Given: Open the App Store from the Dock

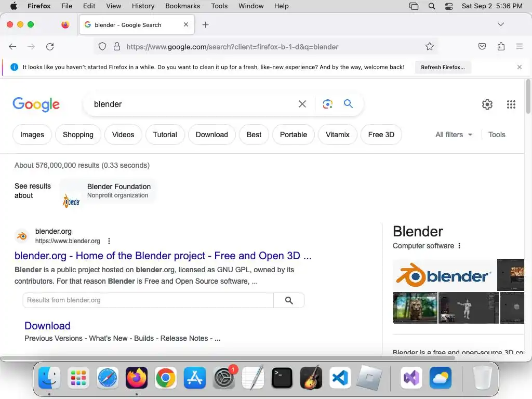Looking at the screenshot, I should coord(195,378).
